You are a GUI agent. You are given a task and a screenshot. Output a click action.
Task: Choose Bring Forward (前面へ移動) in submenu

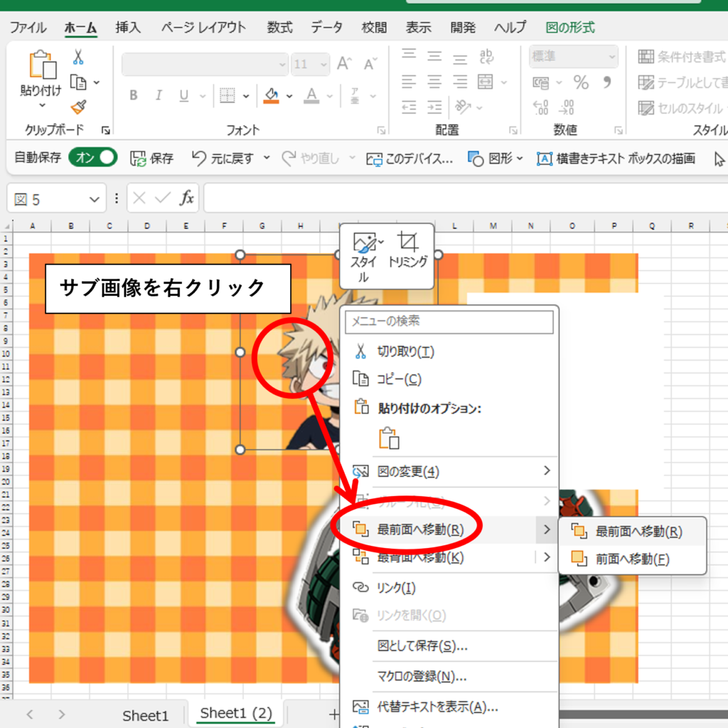click(632, 559)
